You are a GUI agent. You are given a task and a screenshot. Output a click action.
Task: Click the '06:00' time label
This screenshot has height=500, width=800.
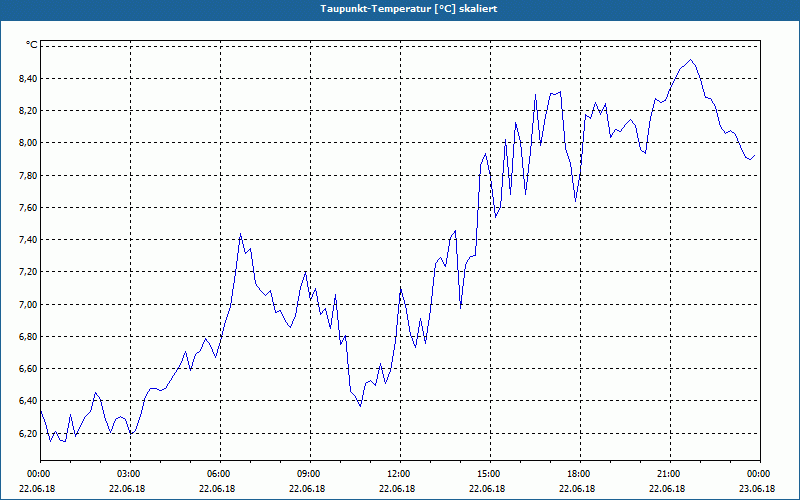(219, 474)
